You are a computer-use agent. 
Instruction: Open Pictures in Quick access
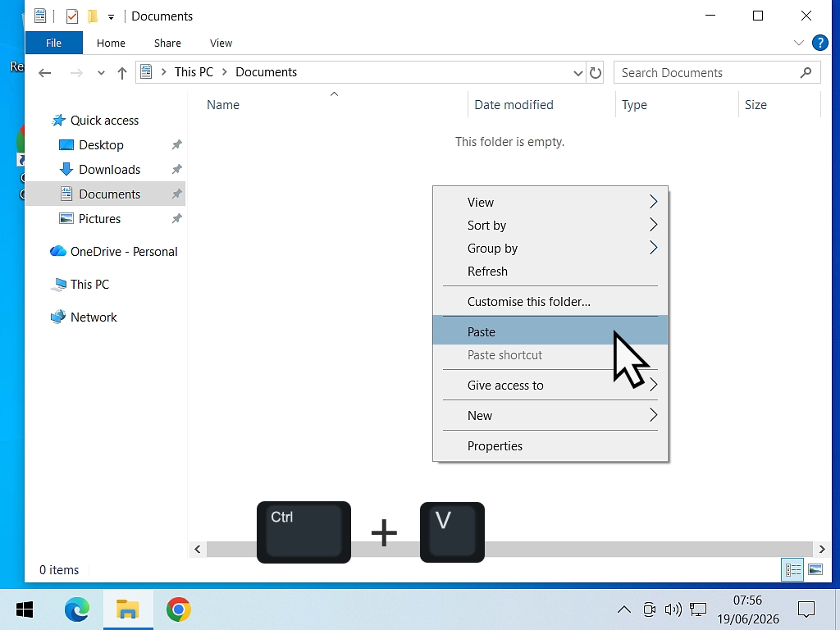point(99,219)
